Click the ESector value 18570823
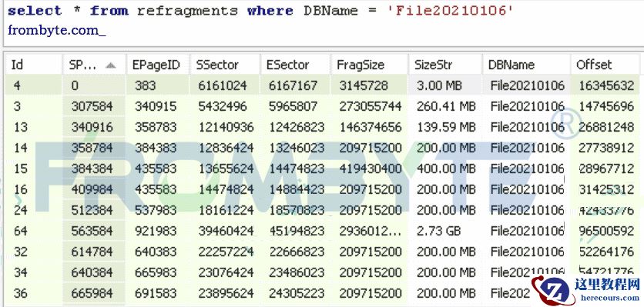The height and width of the screenshot is (307, 644). pyautogui.click(x=297, y=210)
